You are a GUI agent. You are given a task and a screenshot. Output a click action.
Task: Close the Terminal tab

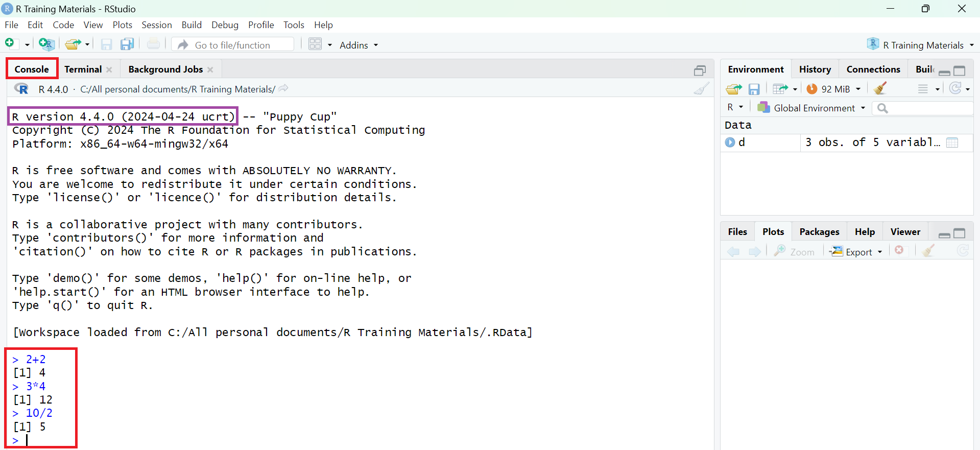tap(109, 69)
